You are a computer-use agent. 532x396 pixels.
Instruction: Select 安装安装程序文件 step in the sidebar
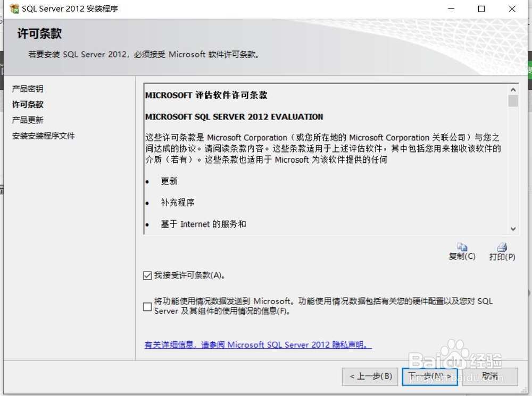click(x=43, y=136)
